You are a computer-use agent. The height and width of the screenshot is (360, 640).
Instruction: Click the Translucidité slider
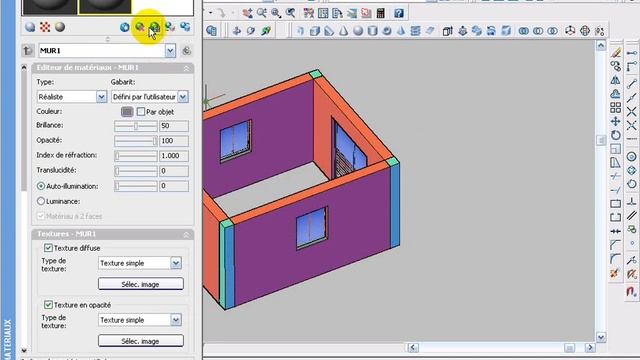pos(136,171)
